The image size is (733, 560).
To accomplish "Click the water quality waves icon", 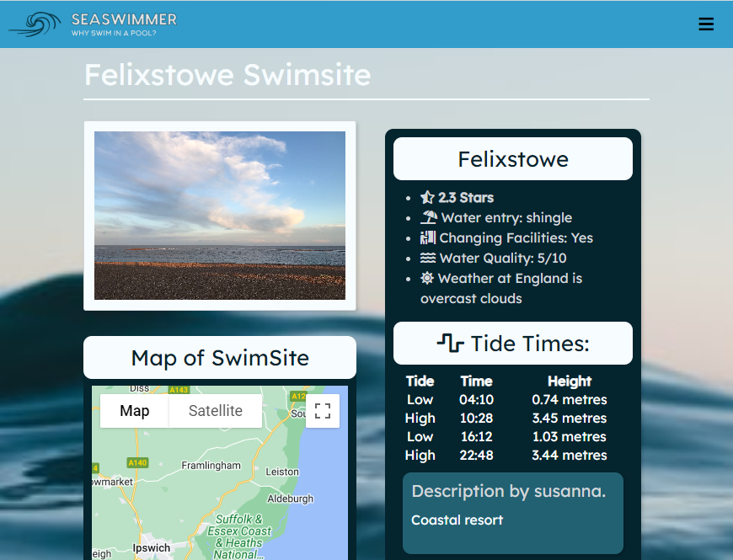I will 428,258.
